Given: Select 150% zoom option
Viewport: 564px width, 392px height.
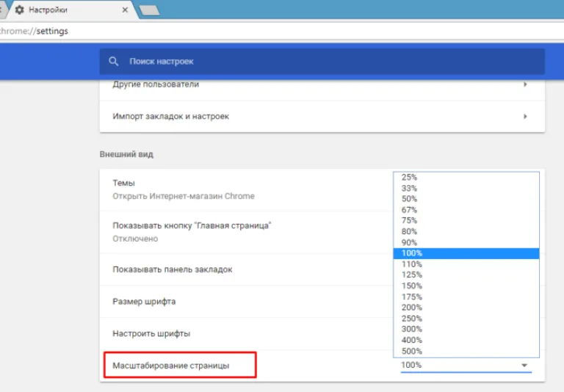Looking at the screenshot, I should coord(466,286).
